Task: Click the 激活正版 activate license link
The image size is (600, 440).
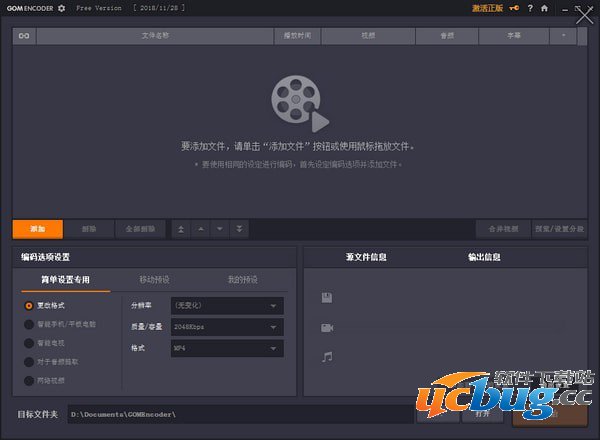Action: tap(487, 8)
